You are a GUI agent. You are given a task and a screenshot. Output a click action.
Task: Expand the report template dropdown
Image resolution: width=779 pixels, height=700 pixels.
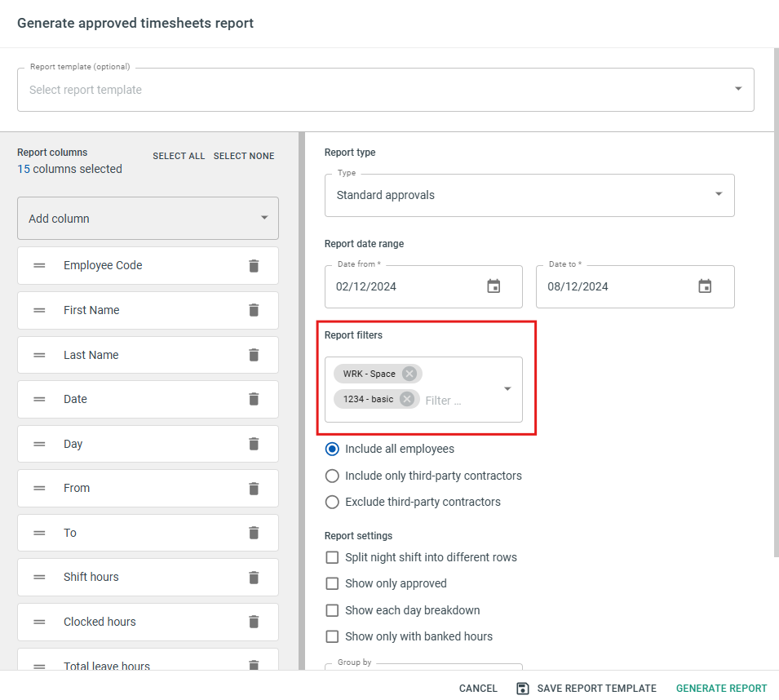pyautogui.click(x=386, y=90)
